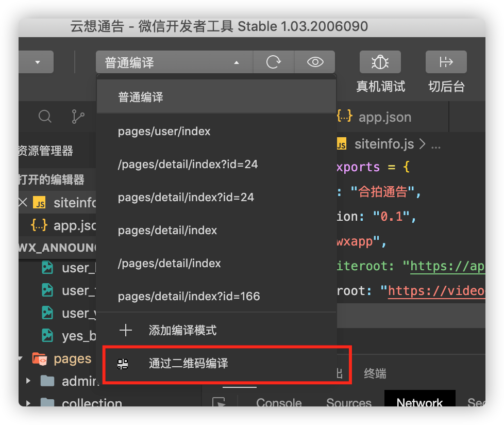Click 通过二维码编译 option
Viewport: 504px width, 425px height.
point(216,364)
